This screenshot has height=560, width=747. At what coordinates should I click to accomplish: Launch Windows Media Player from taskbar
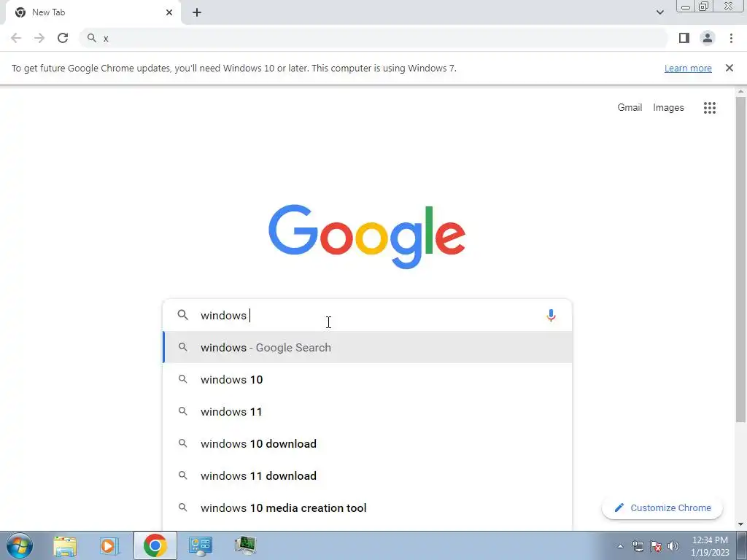point(109,545)
